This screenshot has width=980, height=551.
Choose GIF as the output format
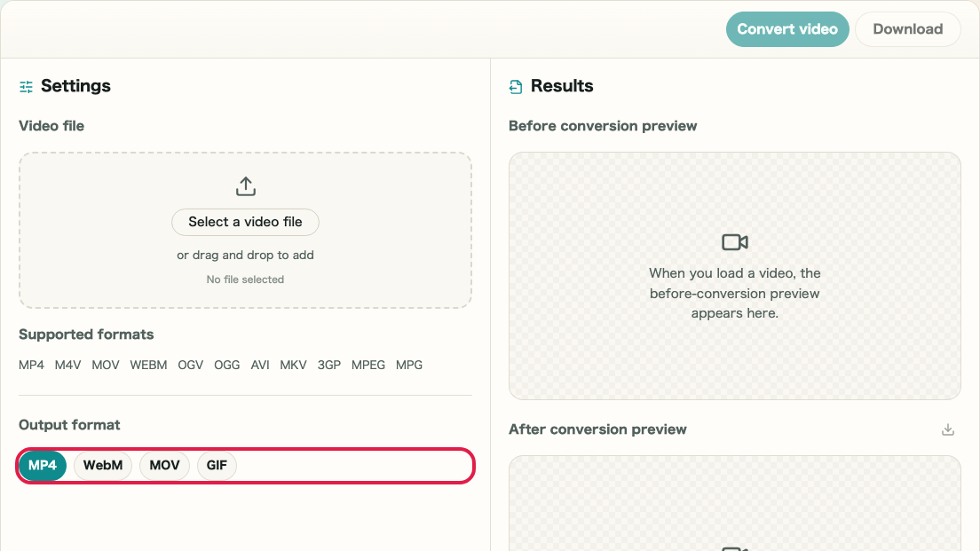tap(217, 466)
